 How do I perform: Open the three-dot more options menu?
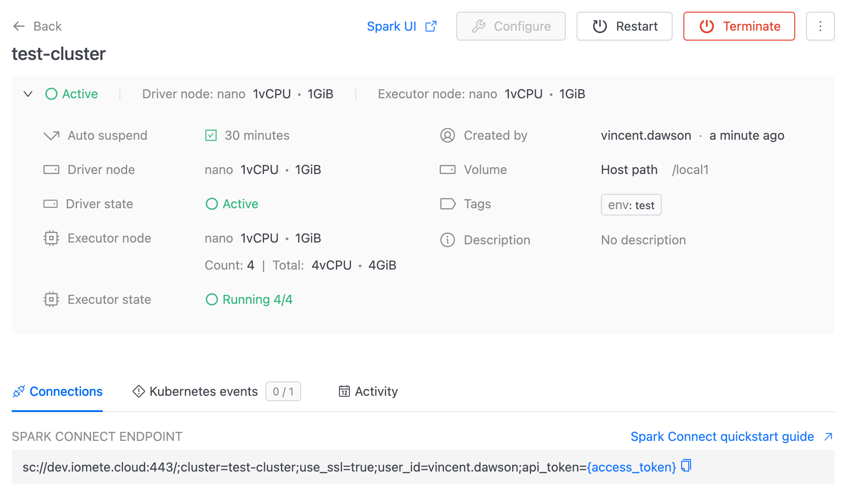click(x=820, y=26)
